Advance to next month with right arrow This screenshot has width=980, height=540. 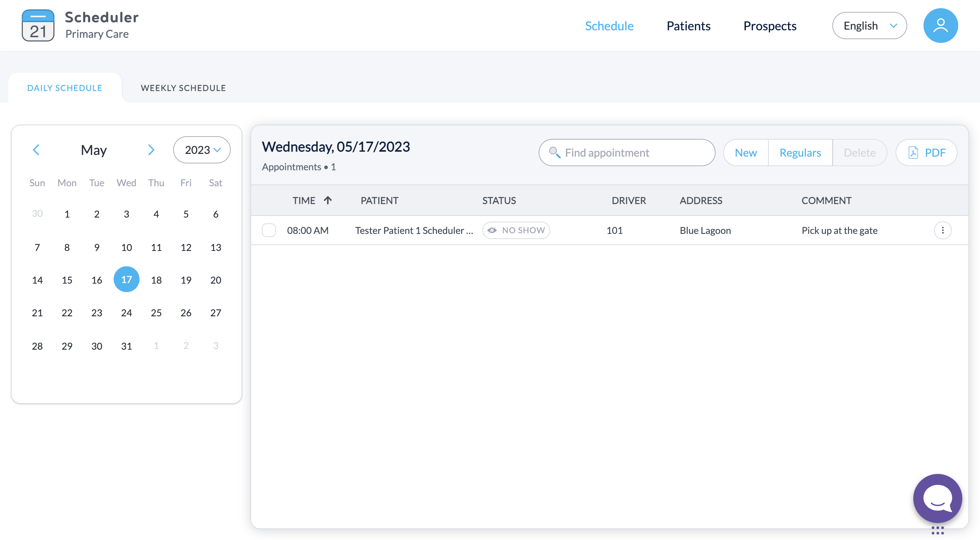click(x=151, y=150)
